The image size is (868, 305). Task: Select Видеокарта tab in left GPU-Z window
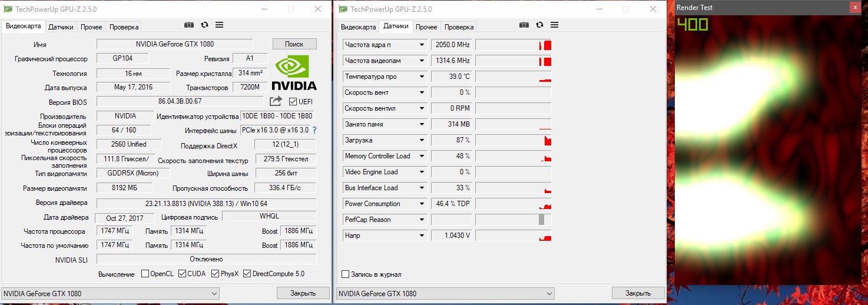tap(24, 26)
